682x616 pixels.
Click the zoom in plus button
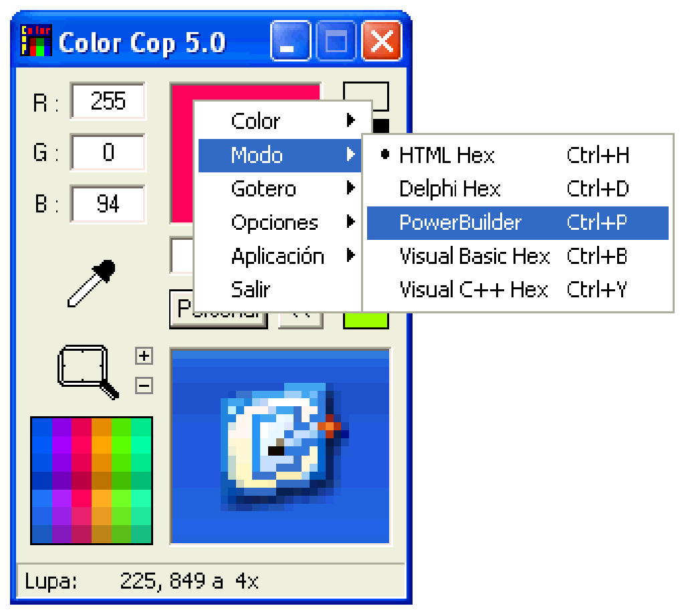click(144, 355)
